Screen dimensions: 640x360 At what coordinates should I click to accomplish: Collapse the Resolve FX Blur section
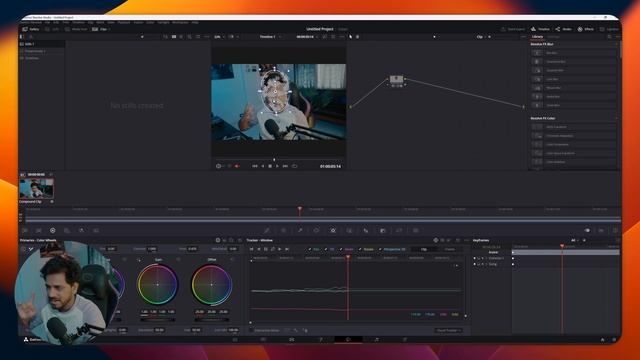tap(617, 44)
